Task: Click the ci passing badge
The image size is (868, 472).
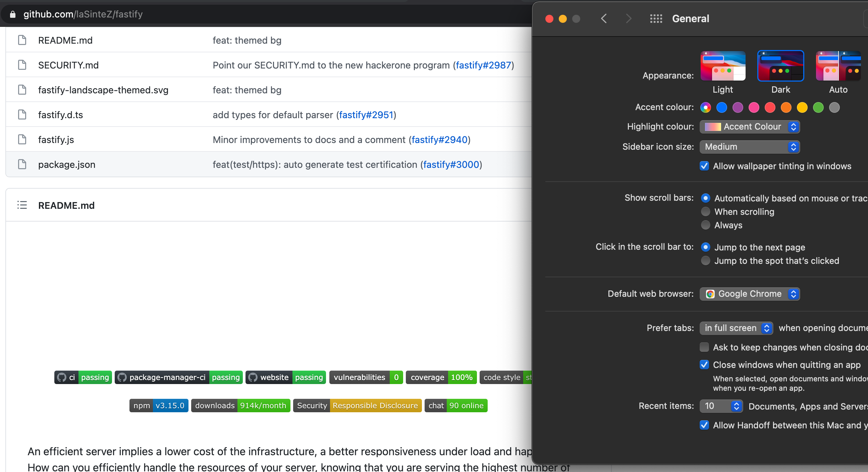Action: [83, 377]
